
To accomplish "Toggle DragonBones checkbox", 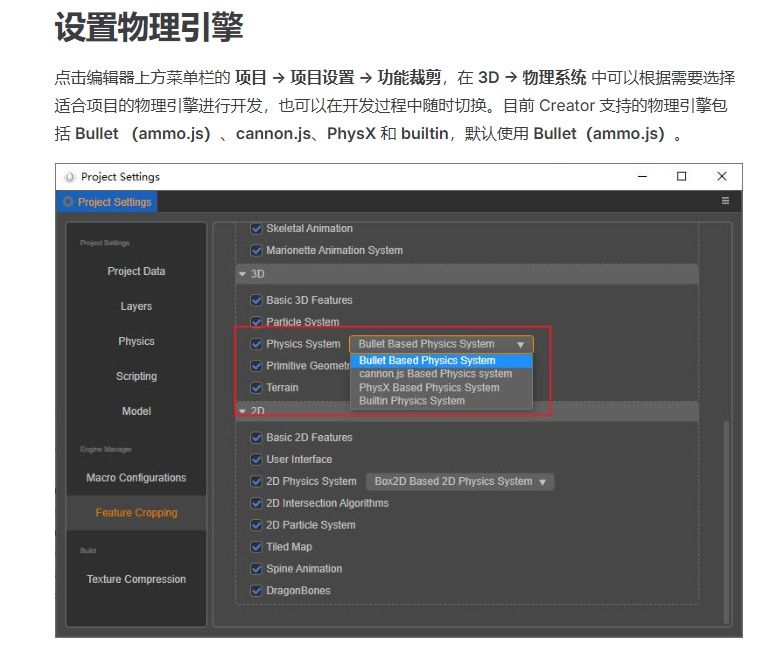I will click(x=256, y=591).
